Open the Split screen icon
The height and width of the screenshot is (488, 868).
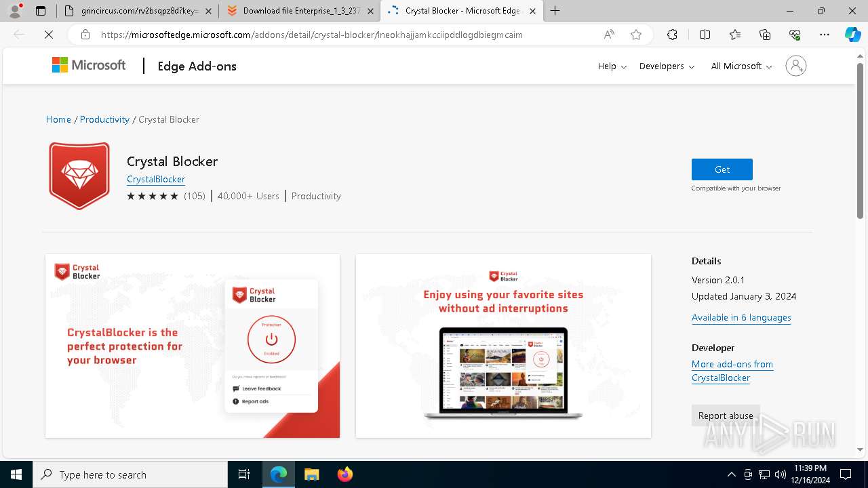(705, 35)
